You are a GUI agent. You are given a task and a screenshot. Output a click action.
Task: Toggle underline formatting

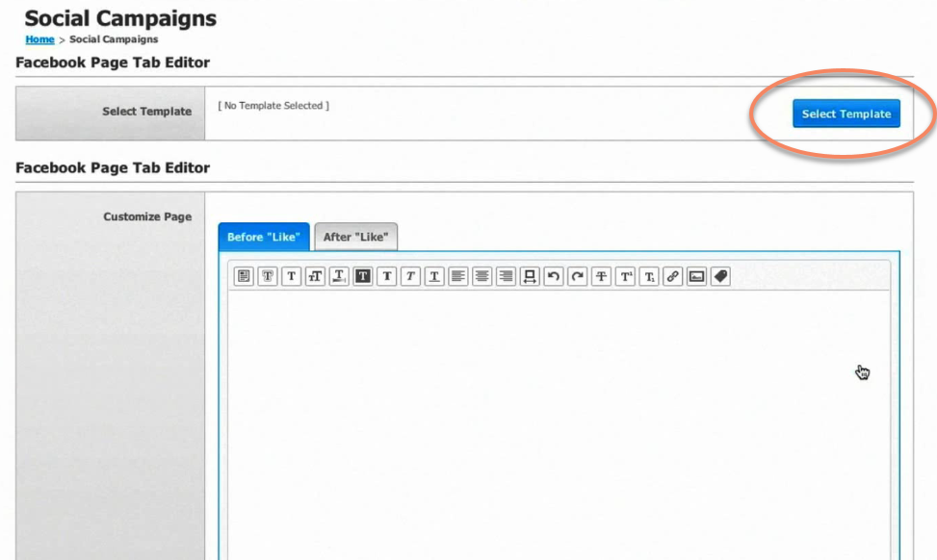click(x=434, y=276)
